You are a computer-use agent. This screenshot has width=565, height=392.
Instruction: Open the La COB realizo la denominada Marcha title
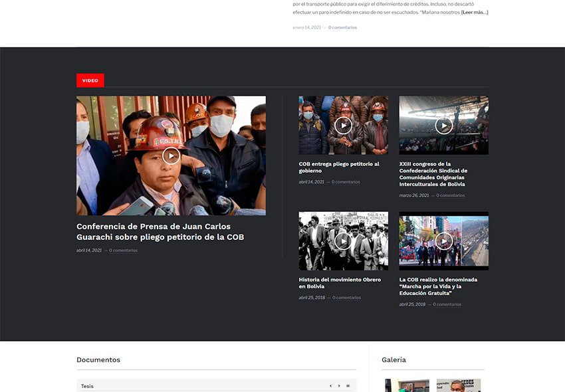pyautogui.click(x=438, y=286)
